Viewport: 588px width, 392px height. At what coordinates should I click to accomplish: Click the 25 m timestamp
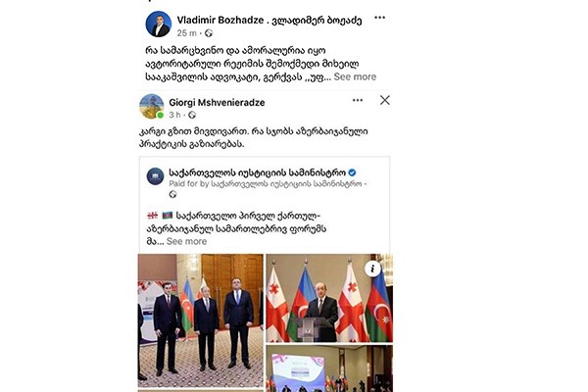(x=187, y=33)
